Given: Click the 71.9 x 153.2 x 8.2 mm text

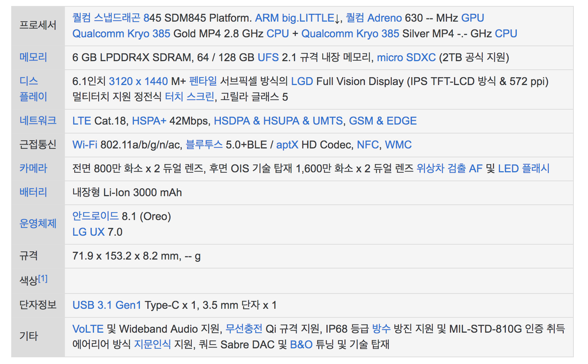Looking at the screenshot, I should [126, 256].
